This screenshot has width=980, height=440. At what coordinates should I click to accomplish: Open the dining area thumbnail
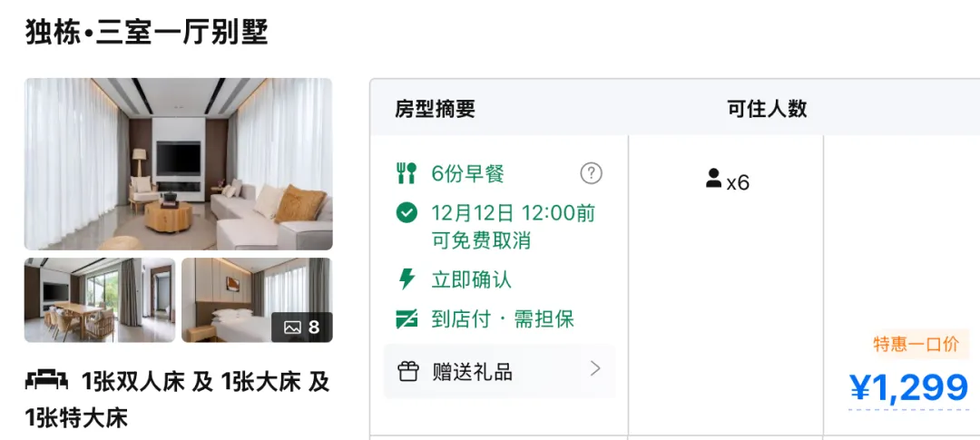(x=100, y=300)
